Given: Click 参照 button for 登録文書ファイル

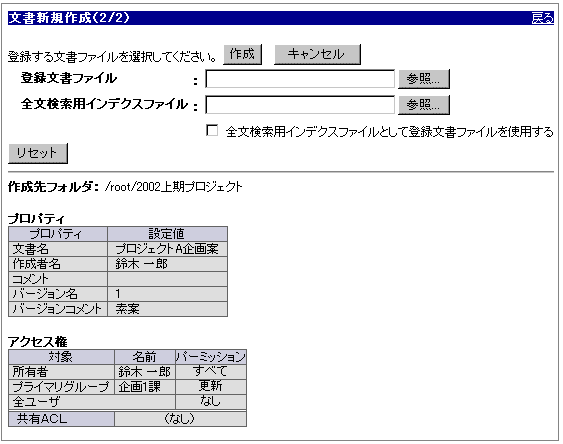Looking at the screenshot, I should tap(424, 79).
